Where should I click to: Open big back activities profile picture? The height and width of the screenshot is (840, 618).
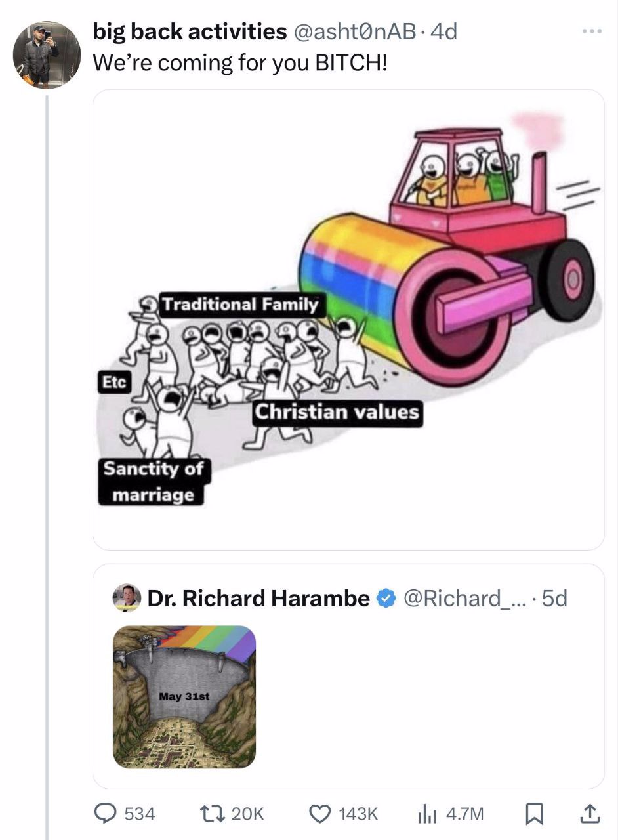coord(47,54)
